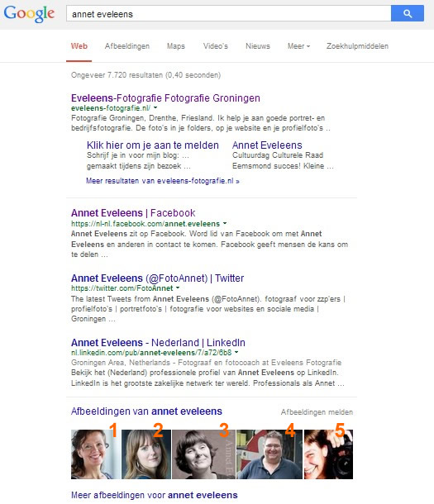Viewport: 434px width, 504px height.
Task: Open Annet Eveleens Twitter result
Action: pos(158,278)
